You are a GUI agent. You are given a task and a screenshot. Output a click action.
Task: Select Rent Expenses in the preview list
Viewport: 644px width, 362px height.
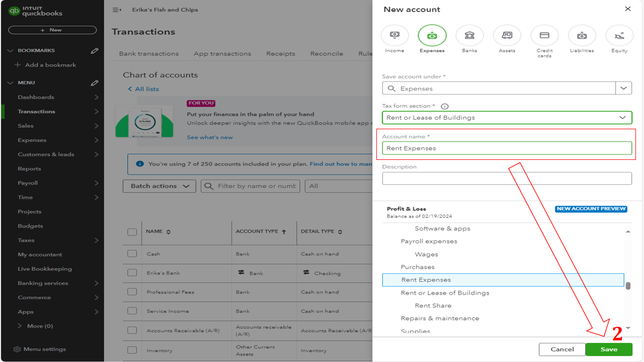click(x=503, y=280)
